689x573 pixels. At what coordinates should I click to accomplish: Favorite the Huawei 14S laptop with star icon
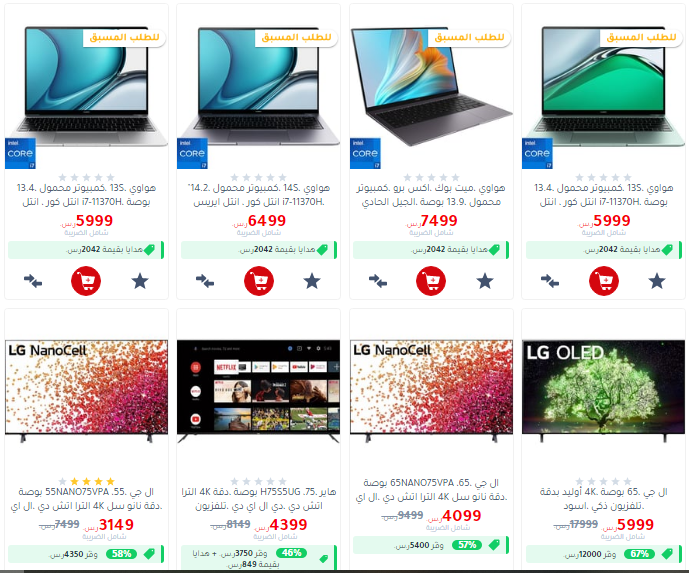tap(312, 281)
